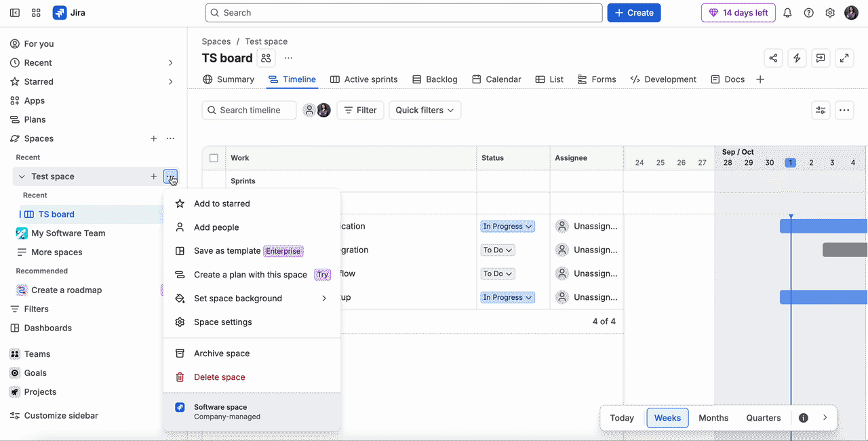Switch timeline view to Months

tap(713, 418)
